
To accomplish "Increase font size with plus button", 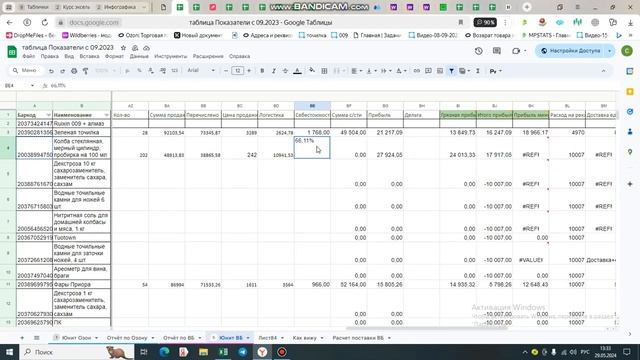I will 249,71.
